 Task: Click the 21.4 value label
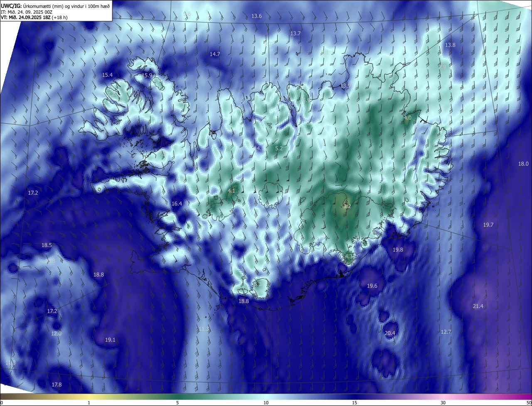coord(478,306)
